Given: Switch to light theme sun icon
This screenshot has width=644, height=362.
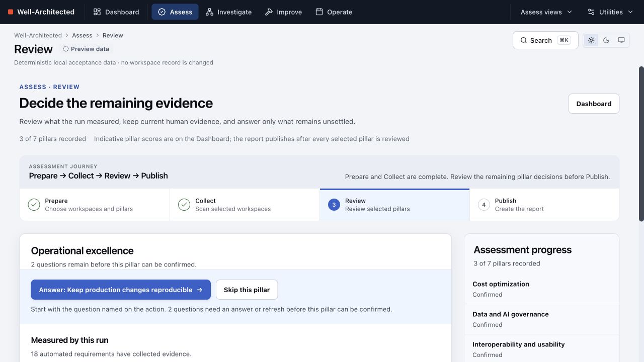Looking at the screenshot, I should click(x=591, y=40).
